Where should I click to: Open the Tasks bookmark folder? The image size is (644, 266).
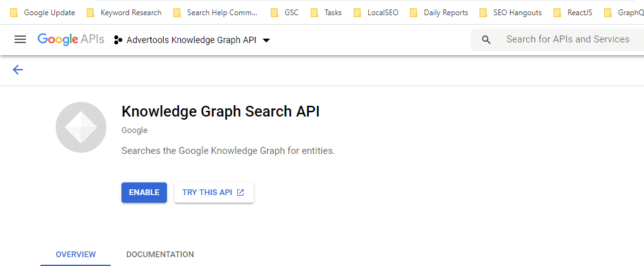click(x=326, y=13)
